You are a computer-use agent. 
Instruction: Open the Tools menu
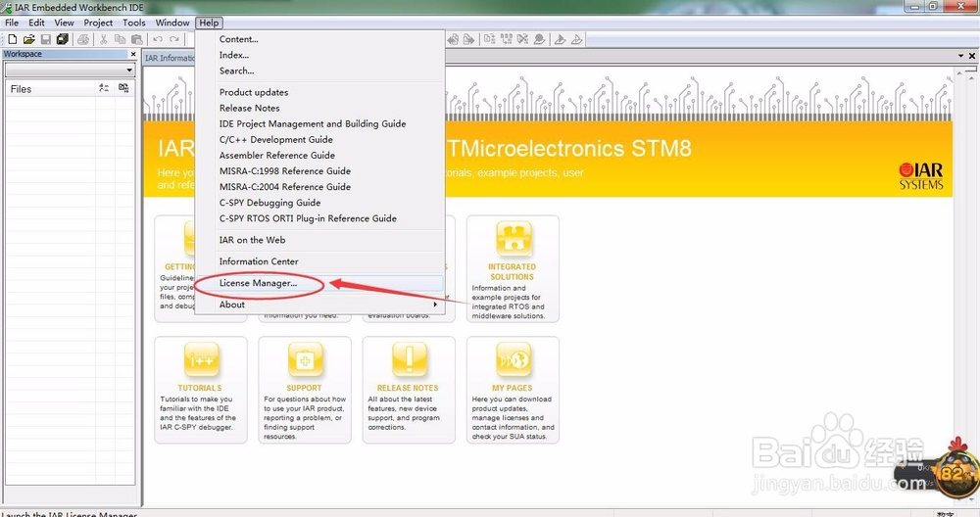(133, 23)
